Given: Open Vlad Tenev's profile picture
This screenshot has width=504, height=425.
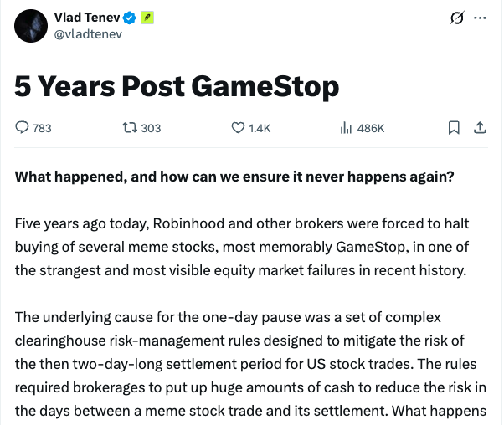Looking at the screenshot, I should (31, 26).
